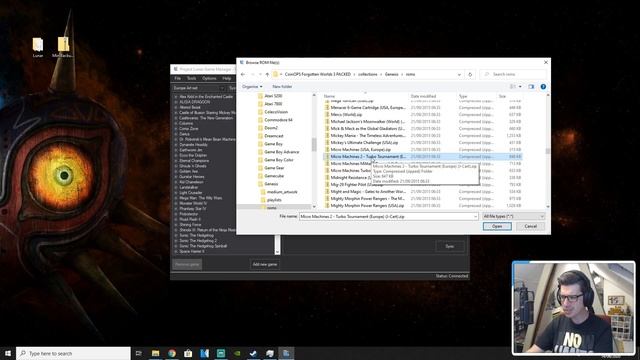Open the Windows Start menu

click(8, 353)
